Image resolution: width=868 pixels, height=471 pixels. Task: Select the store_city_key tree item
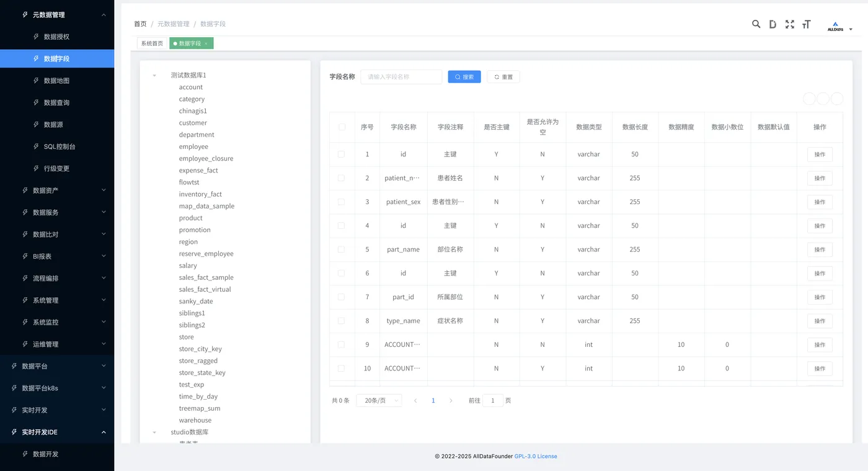[x=200, y=349]
